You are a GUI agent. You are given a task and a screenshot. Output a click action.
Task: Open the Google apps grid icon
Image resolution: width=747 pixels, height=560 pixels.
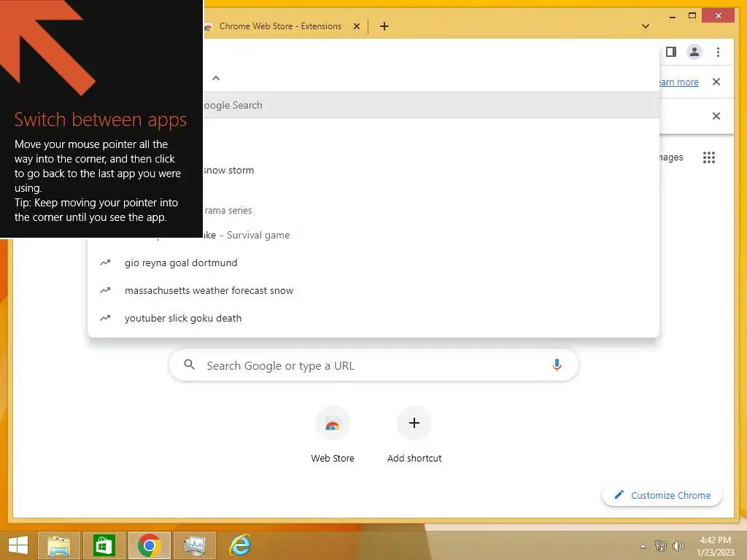(x=709, y=157)
